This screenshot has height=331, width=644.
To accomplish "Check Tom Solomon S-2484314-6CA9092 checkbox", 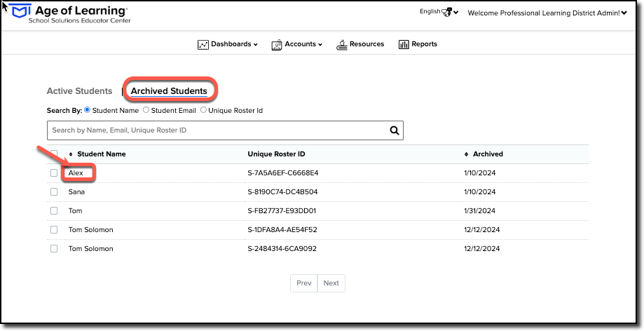I will [54, 248].
